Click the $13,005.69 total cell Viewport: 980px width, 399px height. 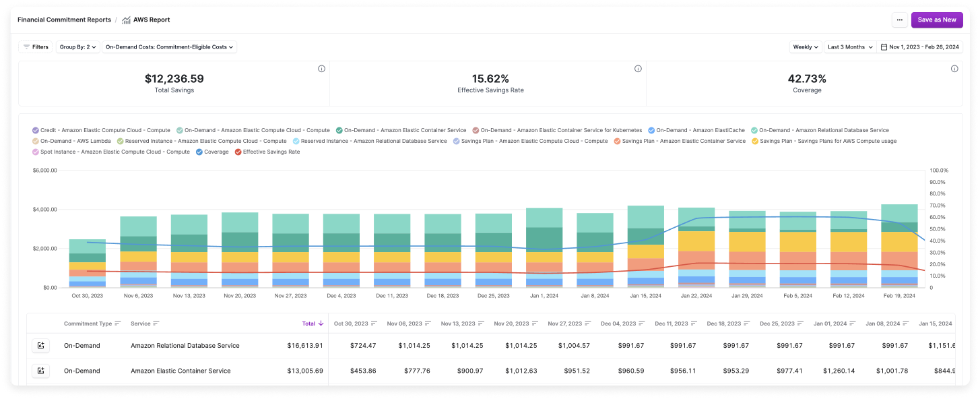click(x=305, y=371)
